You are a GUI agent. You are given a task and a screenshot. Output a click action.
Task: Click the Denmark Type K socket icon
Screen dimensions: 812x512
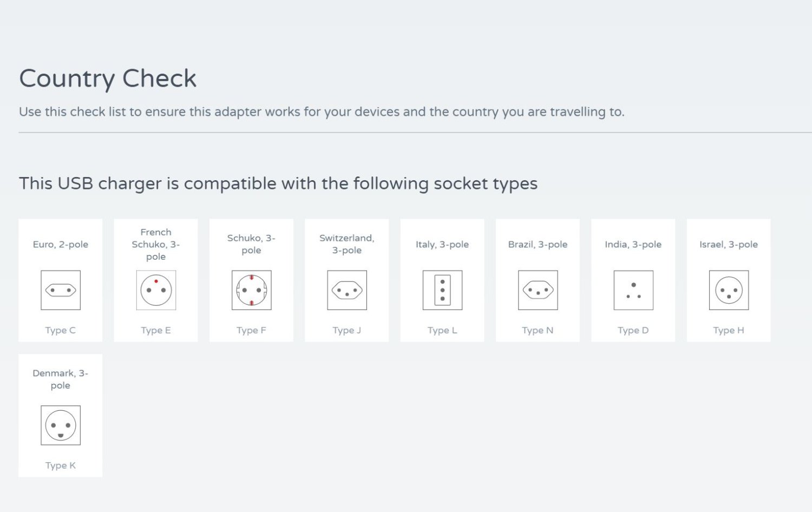click(x=61, y=425)
